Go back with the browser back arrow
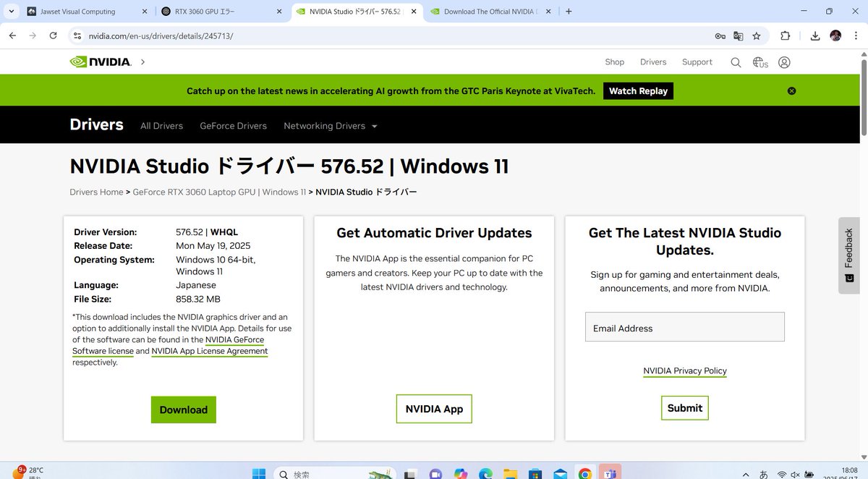This screenshot has width=868, height=479. pos(12,35)
